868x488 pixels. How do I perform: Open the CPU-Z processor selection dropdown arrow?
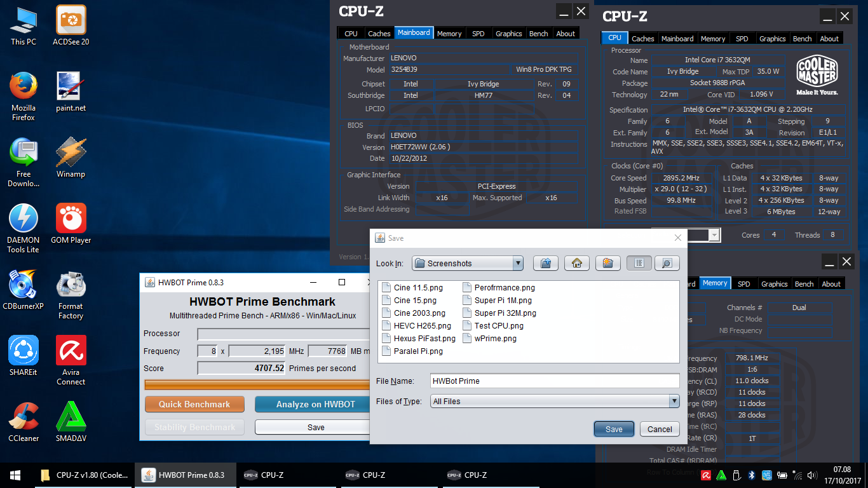[x=714, y=235]
